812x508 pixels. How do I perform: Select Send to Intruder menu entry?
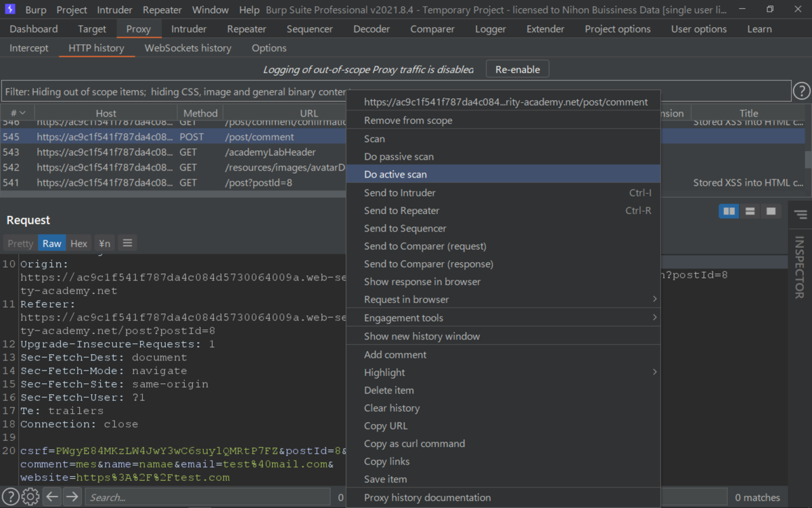point(503,192)
